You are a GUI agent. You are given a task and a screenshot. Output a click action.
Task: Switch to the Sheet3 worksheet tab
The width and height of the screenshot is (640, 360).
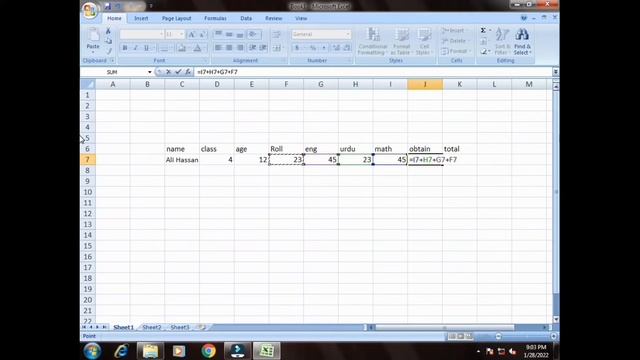click(x=180, y=327)
